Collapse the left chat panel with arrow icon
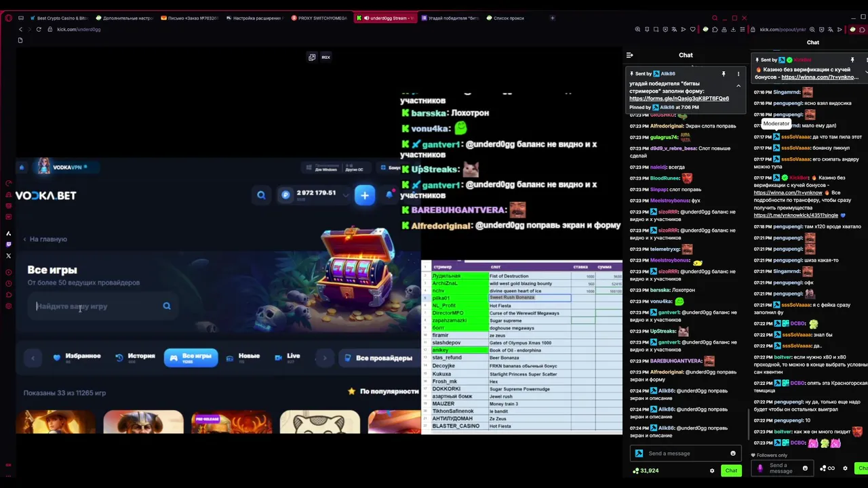 [x=629, y=55]
